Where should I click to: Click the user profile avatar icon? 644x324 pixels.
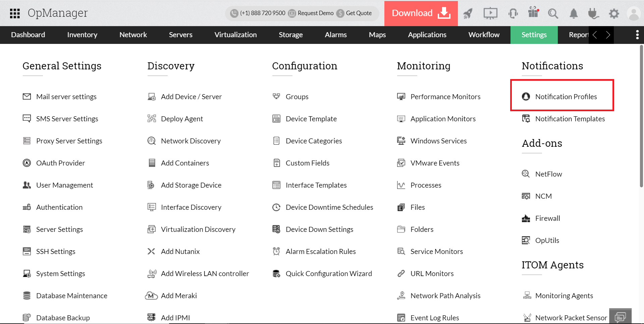[634, 14]
